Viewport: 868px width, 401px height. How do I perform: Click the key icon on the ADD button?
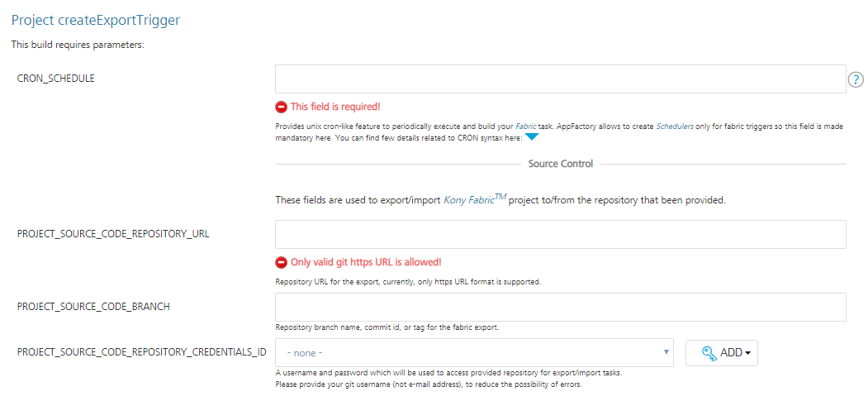[709, 353]
